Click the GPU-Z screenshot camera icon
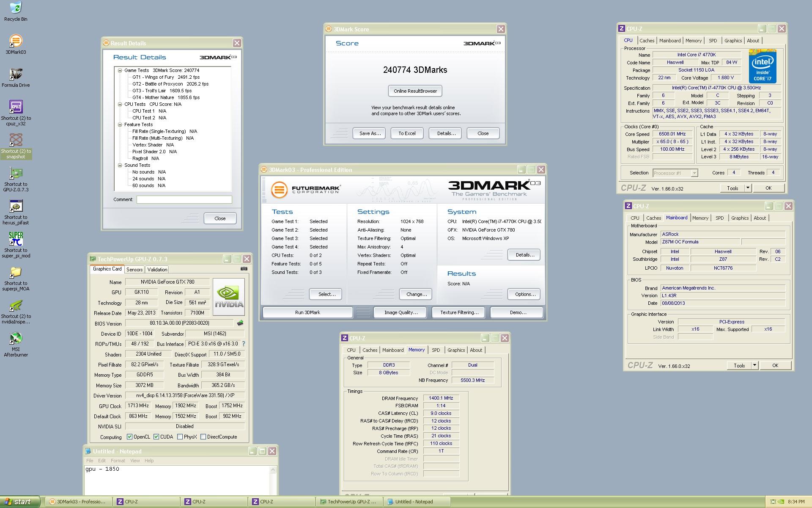This screenshot has width=812, height=508. pyautogui.click(x=244, y=269)
